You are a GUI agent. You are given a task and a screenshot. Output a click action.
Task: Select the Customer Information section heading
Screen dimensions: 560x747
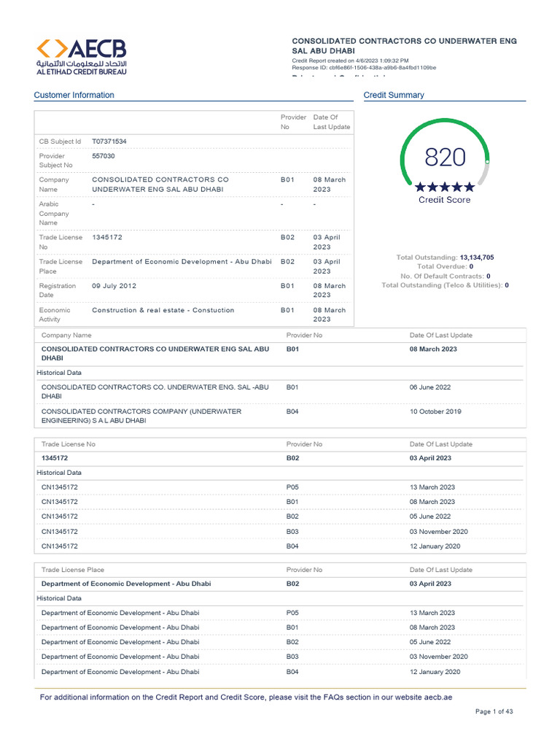[74, 95]
